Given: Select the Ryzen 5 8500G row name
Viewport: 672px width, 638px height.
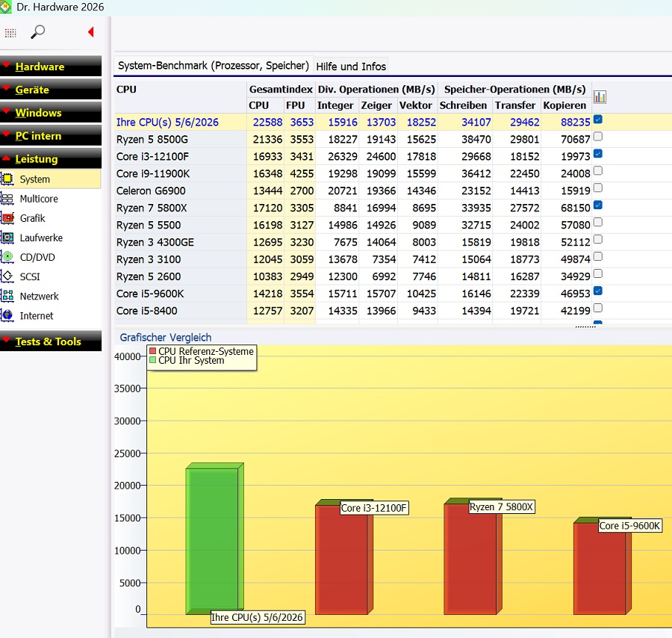Looking at the screenshot, I should 152,140.
